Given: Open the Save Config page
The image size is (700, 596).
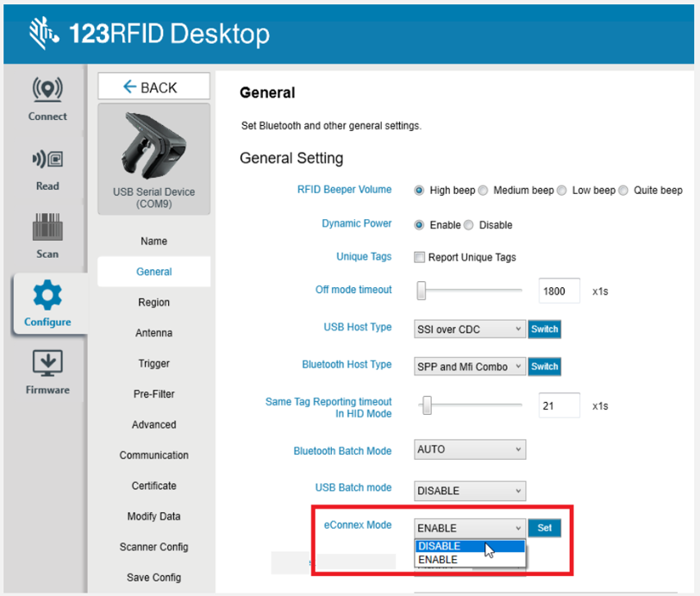Looking at the screenshot, I should point(153,578).
